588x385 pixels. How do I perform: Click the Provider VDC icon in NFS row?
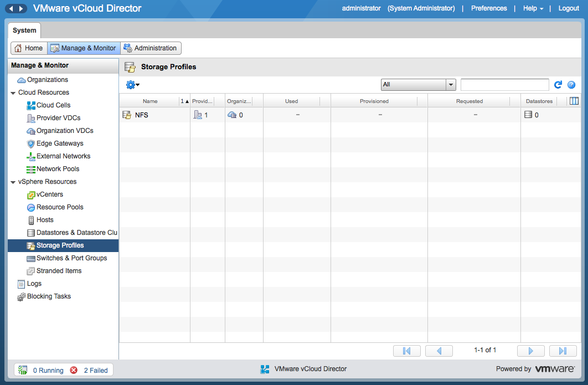[x=198, y=115]
